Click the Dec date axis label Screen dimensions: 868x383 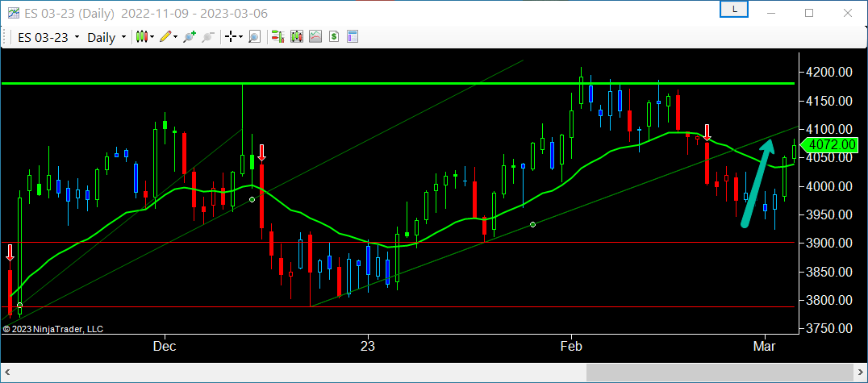(x=165, y=347)
